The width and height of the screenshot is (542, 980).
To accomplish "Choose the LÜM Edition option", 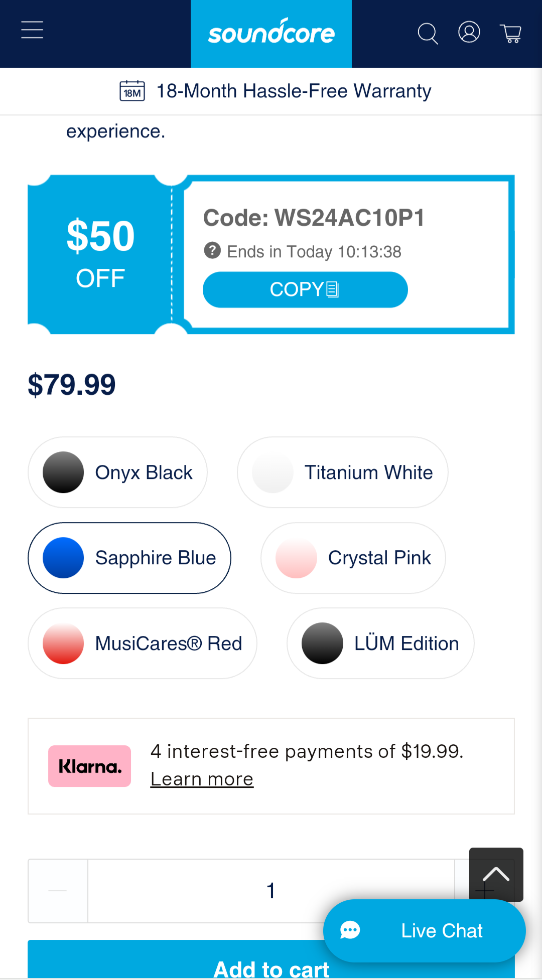I will pos(380,643).
